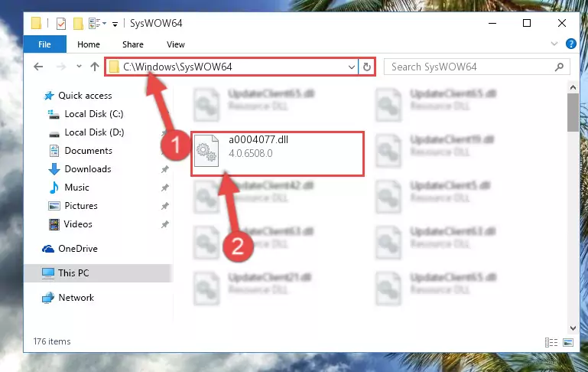Viewport: 588px width, 372px height.
Task: Switch to the Home ribbon tab
Action: (x=89, y=44)
